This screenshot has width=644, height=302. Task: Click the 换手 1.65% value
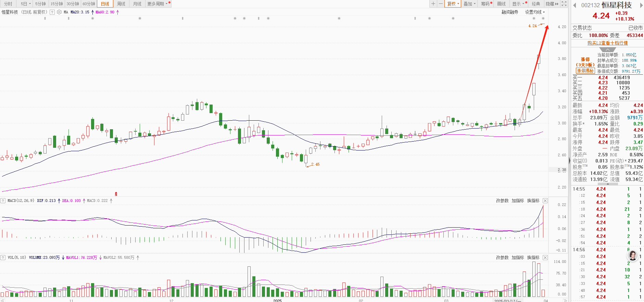tap(601, 124)
